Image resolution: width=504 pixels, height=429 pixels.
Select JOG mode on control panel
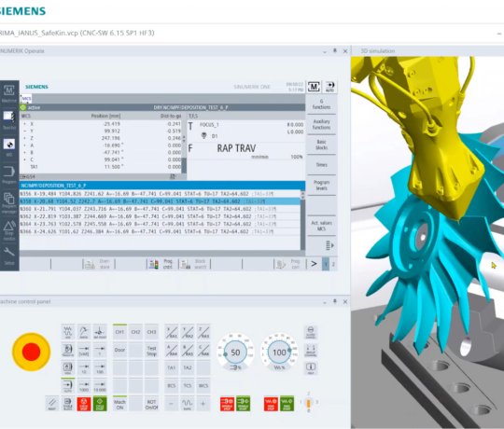coord(68,332)
